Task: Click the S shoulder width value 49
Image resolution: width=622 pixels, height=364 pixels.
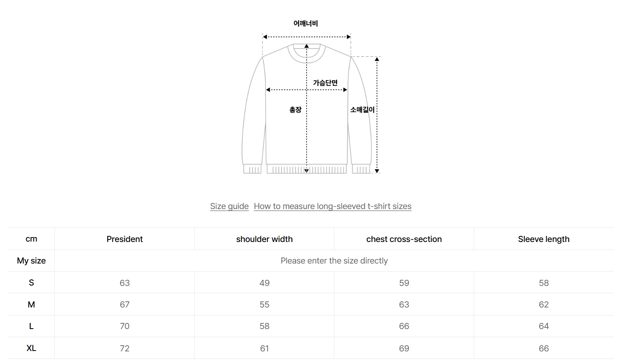Action: [x=264, y=283]
